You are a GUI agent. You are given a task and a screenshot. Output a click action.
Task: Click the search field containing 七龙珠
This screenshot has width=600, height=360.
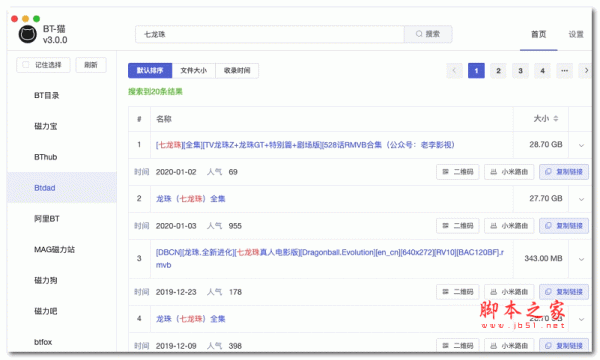270,34
